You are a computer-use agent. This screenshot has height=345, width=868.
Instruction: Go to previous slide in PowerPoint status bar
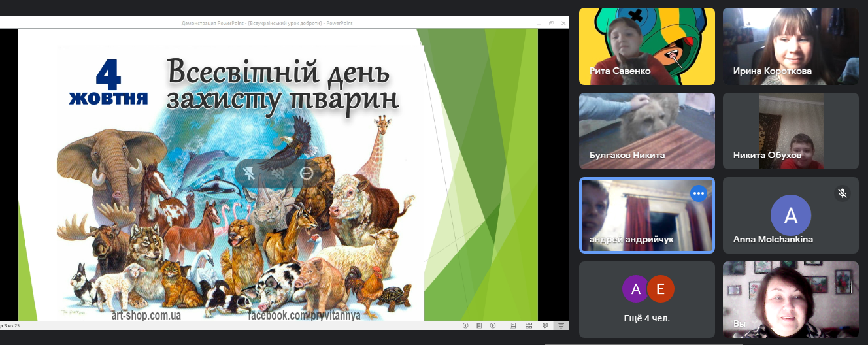click(465, 325)
